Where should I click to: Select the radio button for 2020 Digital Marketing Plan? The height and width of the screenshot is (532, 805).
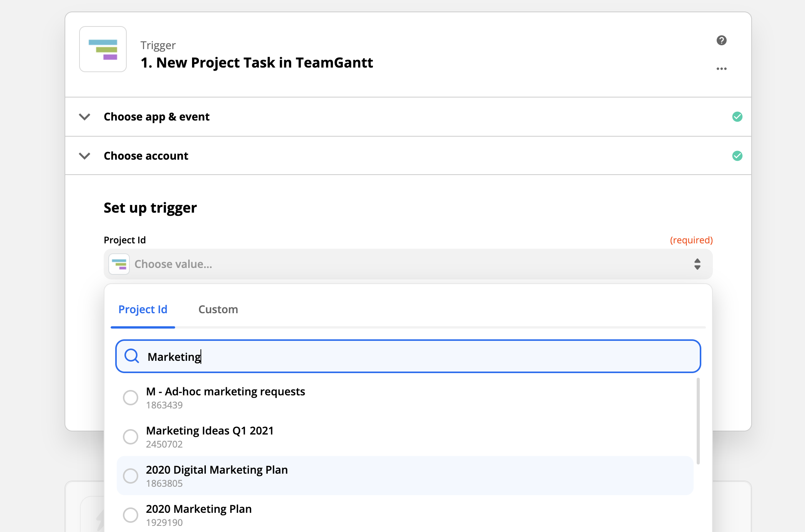[131, 476]
